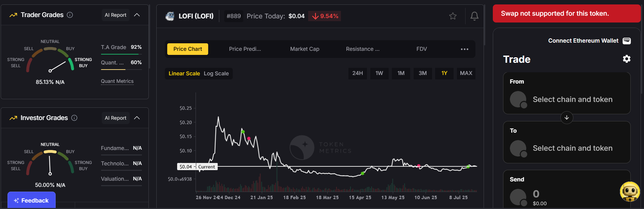Select the 1Y time range

tap(444, 73)
